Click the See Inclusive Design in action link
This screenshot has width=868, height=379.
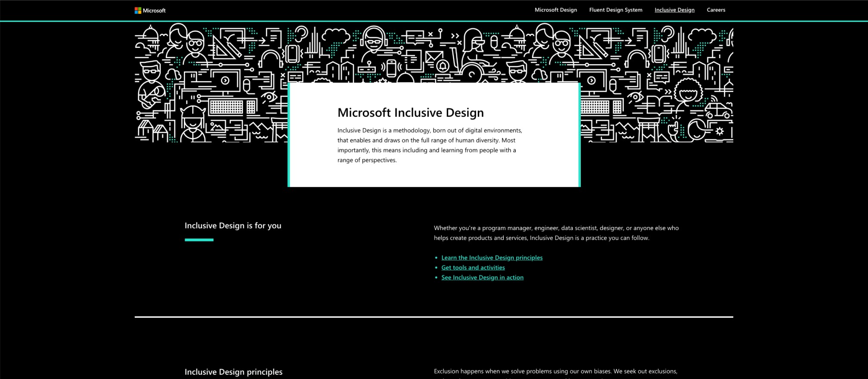coord(482,277)
